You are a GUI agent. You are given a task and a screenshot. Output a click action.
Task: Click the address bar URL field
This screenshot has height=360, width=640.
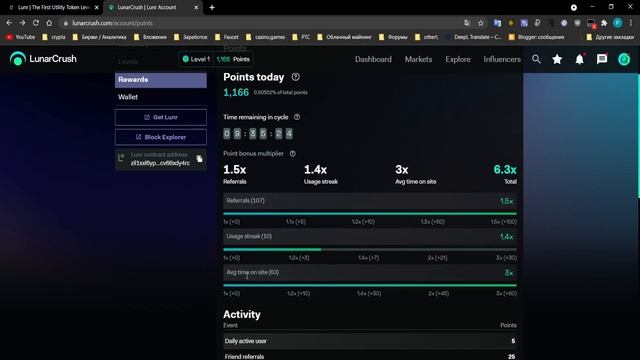tap(261, 23)
